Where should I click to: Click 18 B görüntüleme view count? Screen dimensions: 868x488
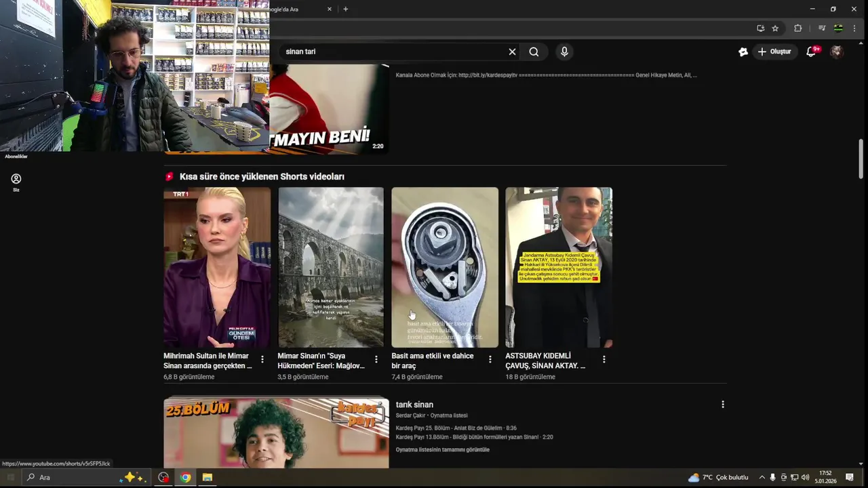click(530, 377)
